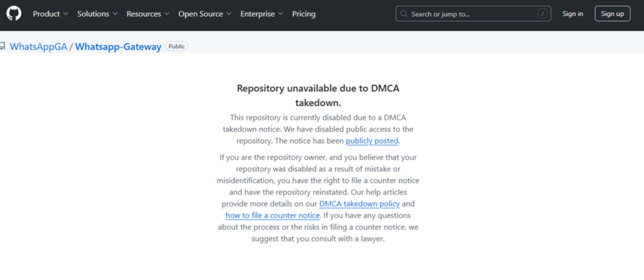Open the Resources dropdown menu
Screen dimensions: 644x280
(148, 14)
